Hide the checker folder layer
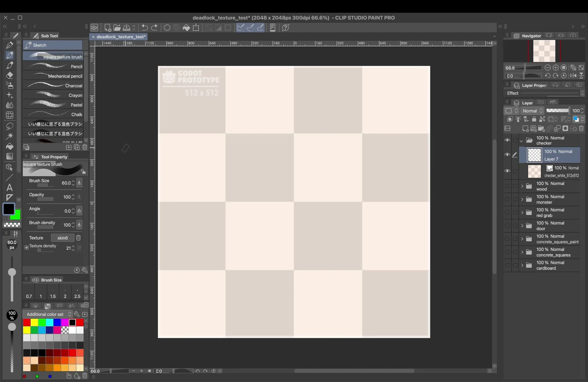Screen dimensions: 588x382 (507, 140)
